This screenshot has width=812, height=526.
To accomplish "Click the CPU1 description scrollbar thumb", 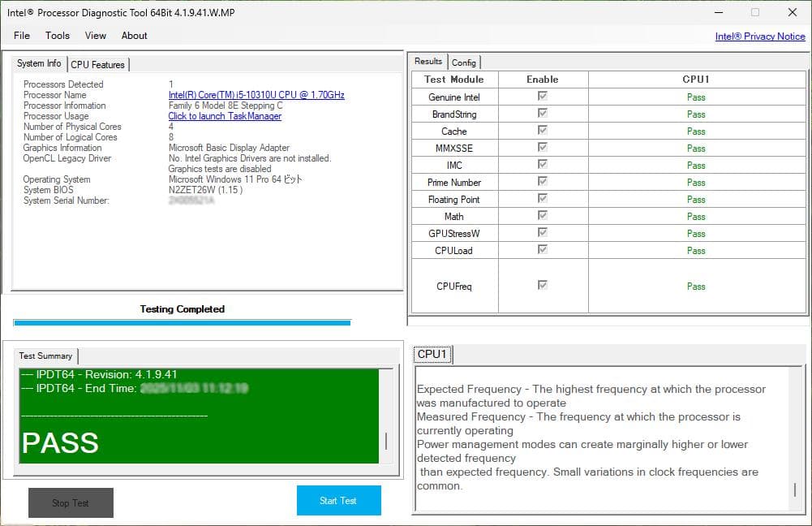I will coord(795,489).
